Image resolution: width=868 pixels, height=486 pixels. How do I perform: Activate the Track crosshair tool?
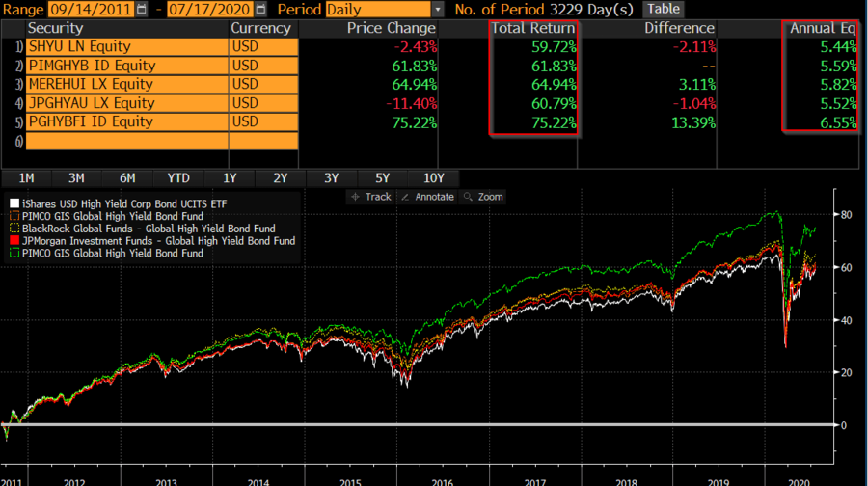pyautogui.click(x=371, y=197)
